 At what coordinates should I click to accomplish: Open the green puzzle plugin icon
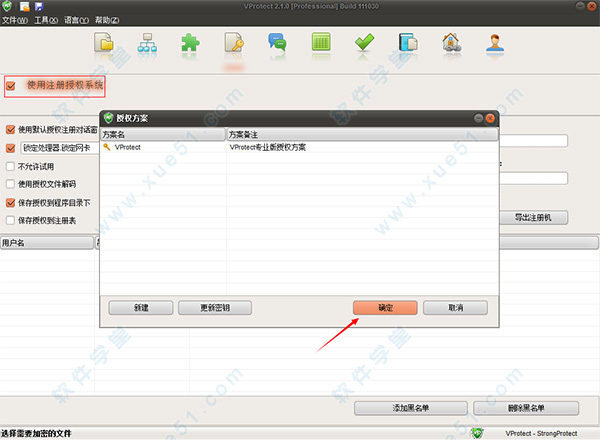click(190, 43)
